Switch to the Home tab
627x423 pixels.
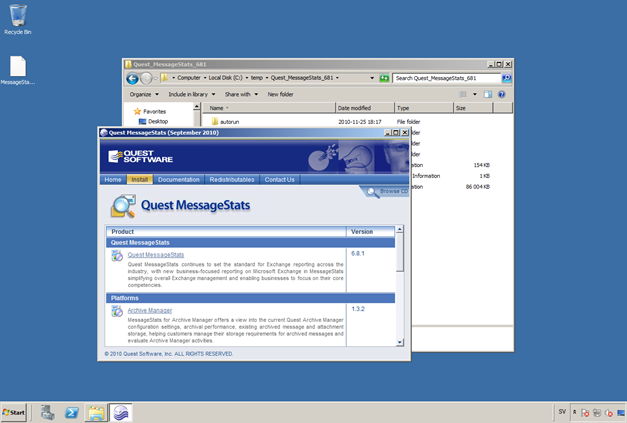(x=112, y=180)
